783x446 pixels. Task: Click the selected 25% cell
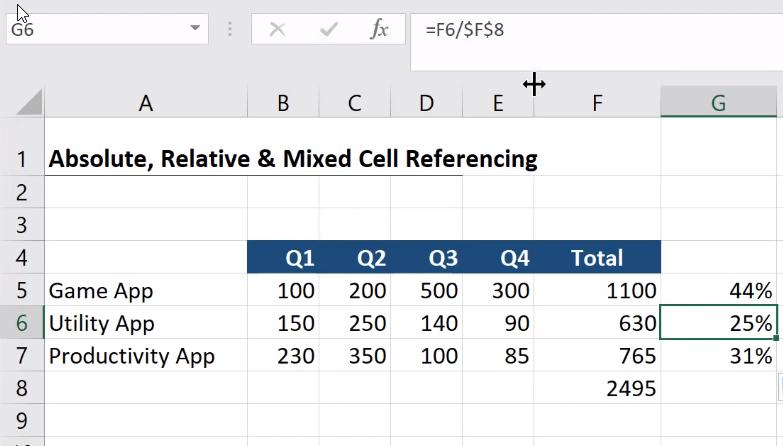[x=719, y=323]
